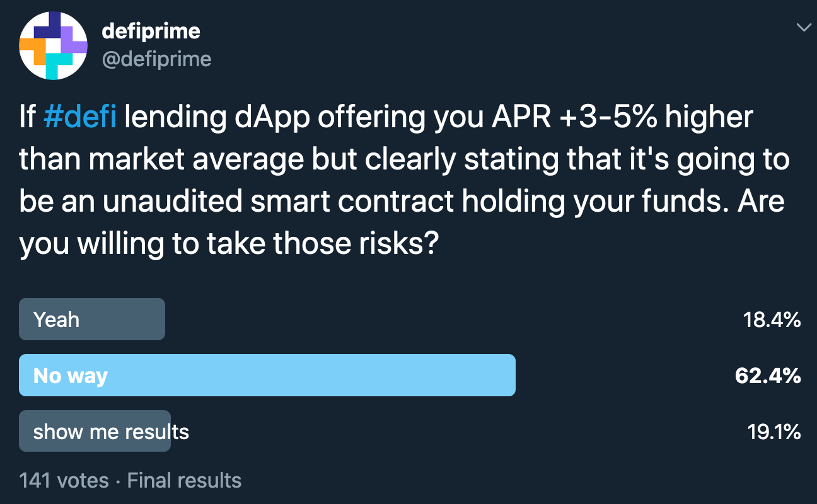Screen dimensions: 817x504
Task: Select the "No way" poll option label
Action: (x=71, y=376)
